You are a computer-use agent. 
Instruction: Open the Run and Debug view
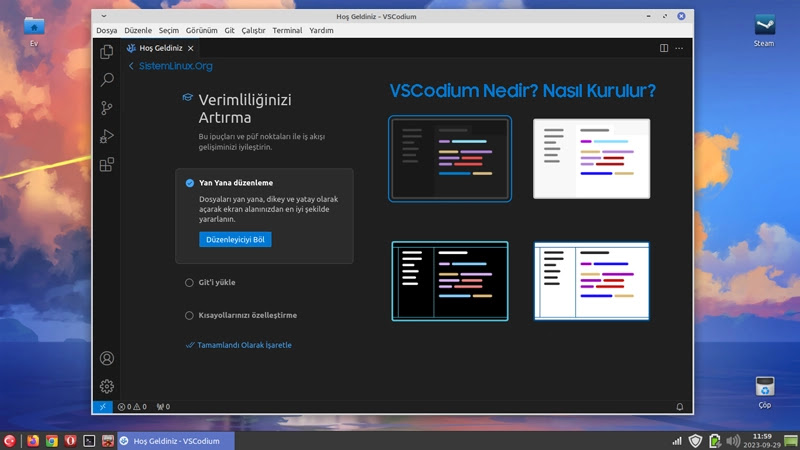(x=107, y=136)
